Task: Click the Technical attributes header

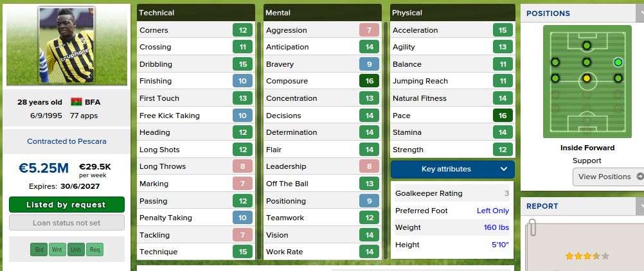Action: [196, 13]
